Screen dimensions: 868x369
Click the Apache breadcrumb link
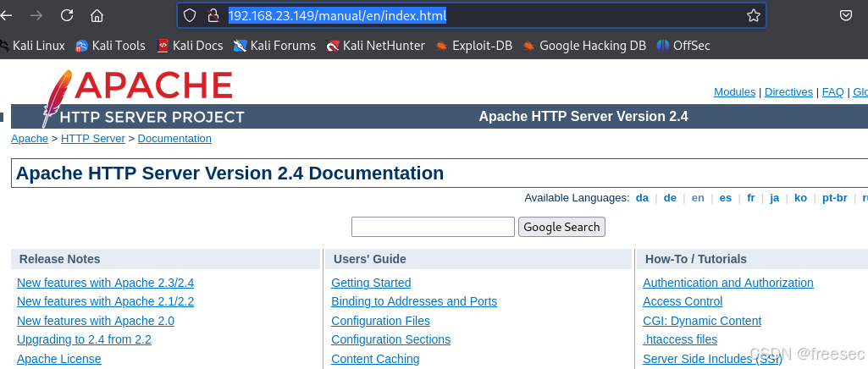pyautogui.click(x=30, y=138)
